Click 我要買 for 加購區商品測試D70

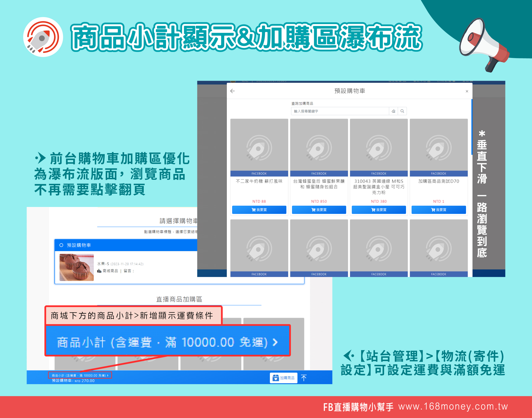[x=439, y=210]
